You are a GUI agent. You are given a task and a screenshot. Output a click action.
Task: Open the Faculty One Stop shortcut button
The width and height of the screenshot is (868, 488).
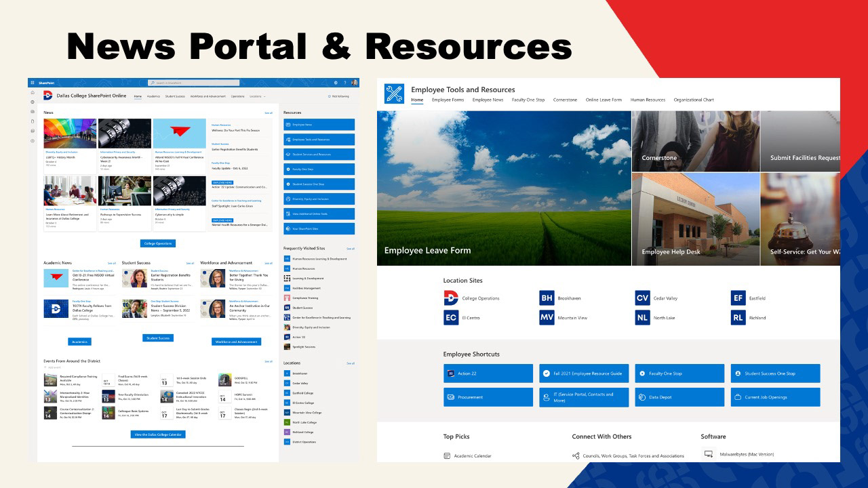(679, 373)
